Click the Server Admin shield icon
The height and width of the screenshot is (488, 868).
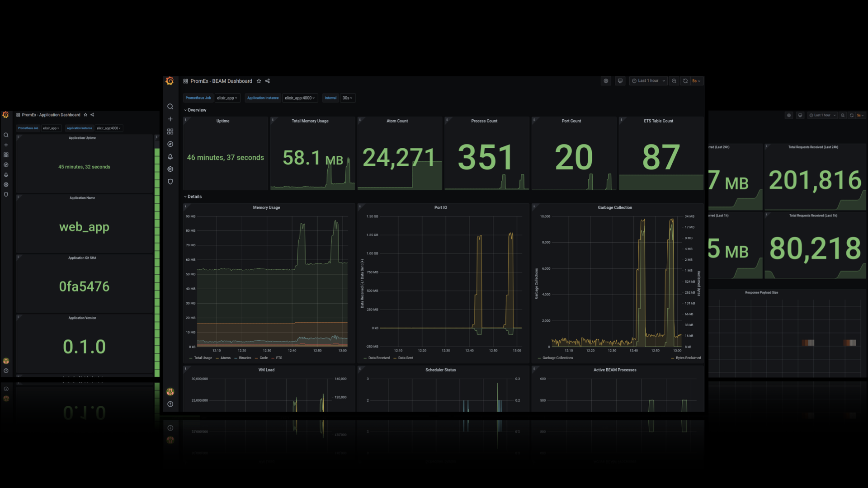click(170, 181)
